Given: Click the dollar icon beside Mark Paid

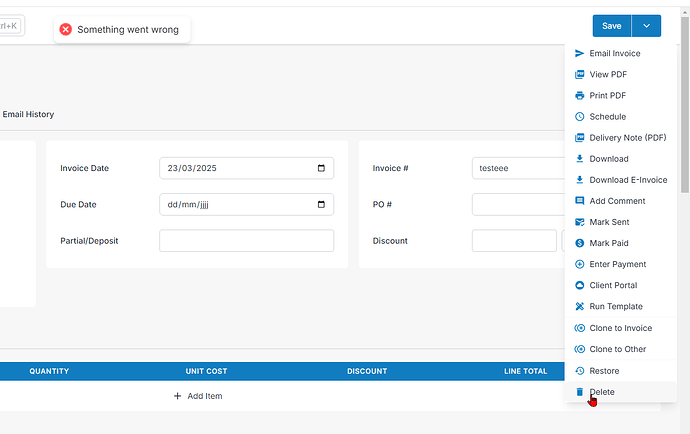Looking at the screenshot, I should pos(580,243).
